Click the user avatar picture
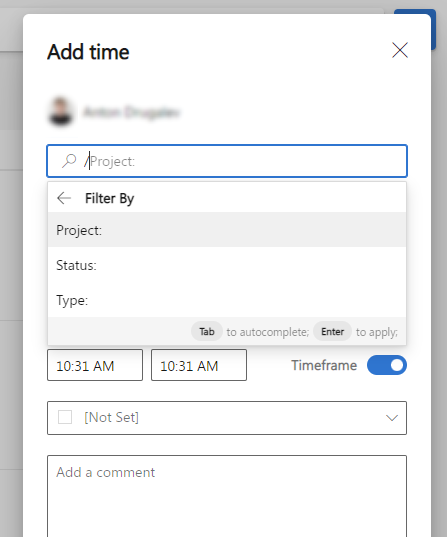The height and width of the screenshot is (537, 447). click(61, 112)
